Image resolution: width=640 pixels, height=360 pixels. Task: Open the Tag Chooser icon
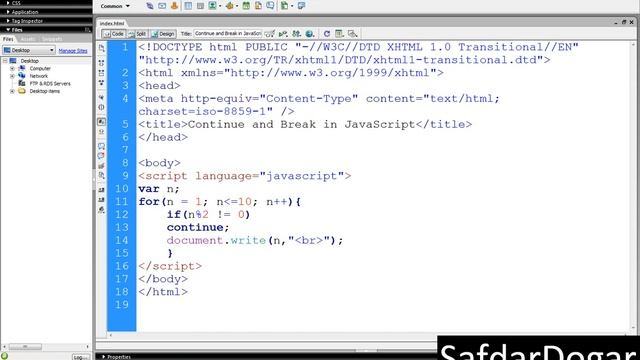tap(301, 6)
